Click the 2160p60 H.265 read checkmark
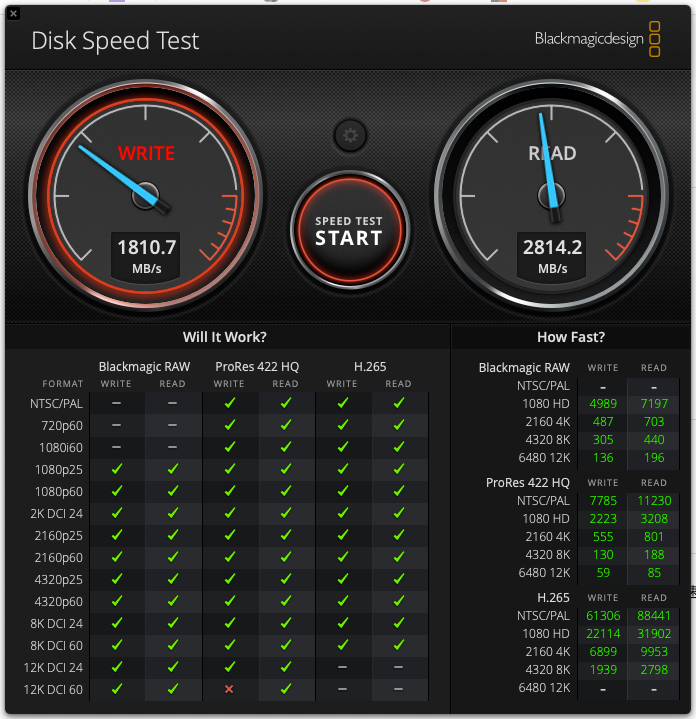 [399, 557]
